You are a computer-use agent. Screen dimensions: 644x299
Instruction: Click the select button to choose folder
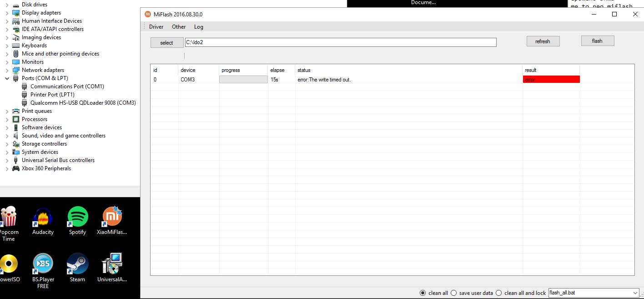(166, 42)
